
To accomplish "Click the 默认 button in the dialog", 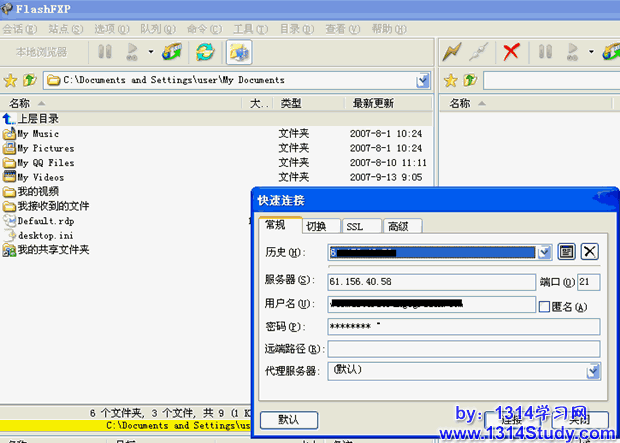I will 288,419.
